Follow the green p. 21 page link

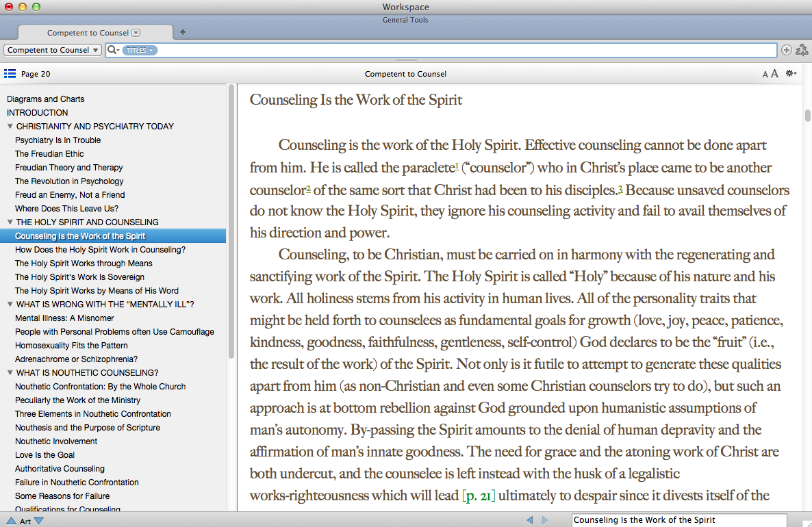pos(479,496)
